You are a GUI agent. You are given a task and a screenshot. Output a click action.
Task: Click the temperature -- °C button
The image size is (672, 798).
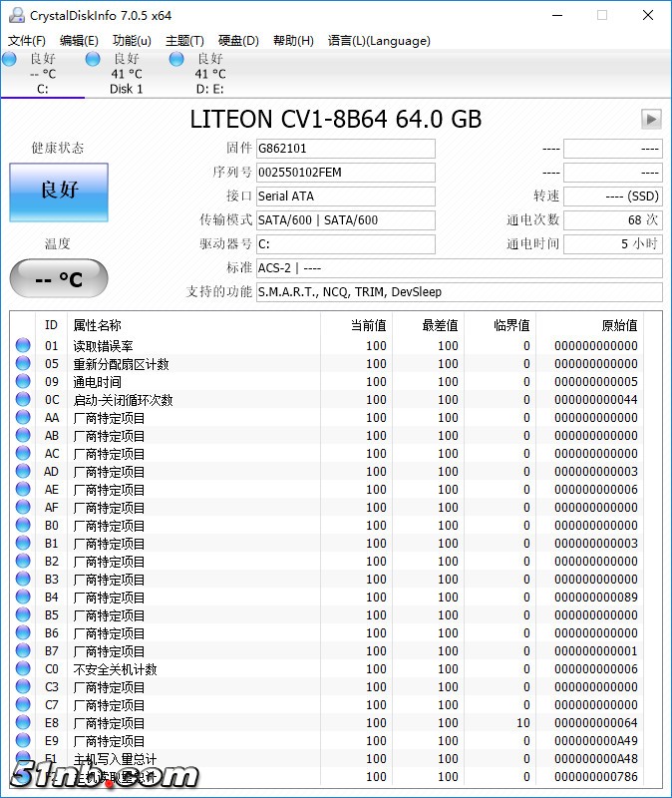click(59, 278)
